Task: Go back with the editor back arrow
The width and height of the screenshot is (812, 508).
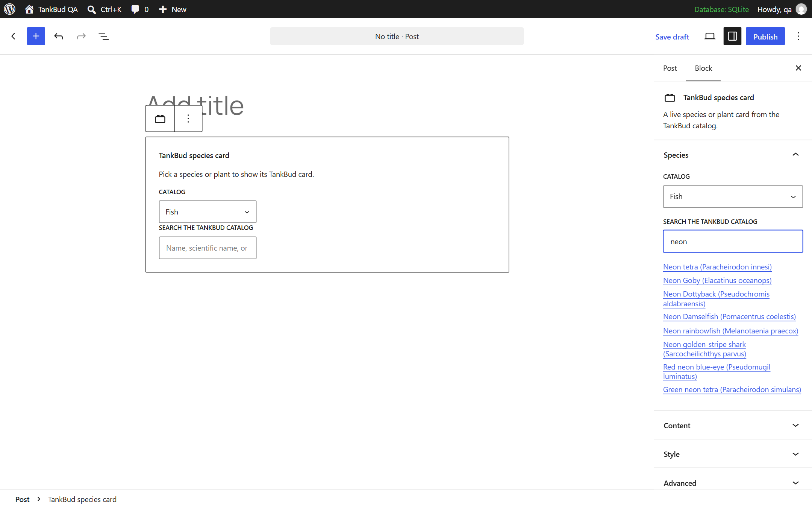Action: point(14,36)
